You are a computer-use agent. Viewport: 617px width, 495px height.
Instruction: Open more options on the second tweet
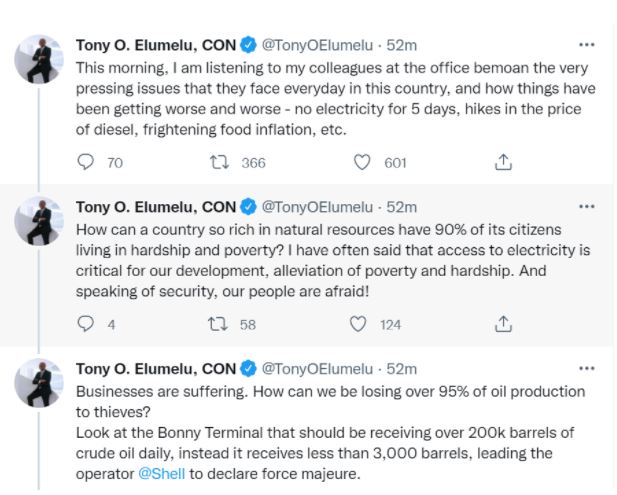click(x=586, y=207)
